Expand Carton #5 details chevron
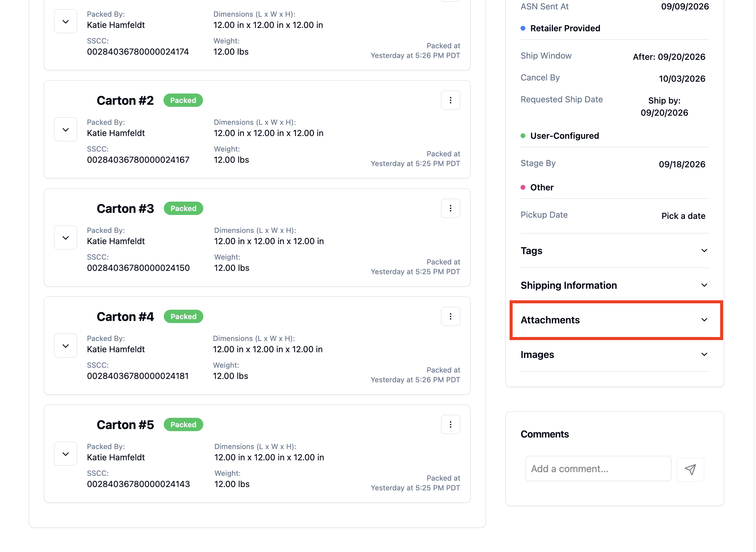 point(66,454)
